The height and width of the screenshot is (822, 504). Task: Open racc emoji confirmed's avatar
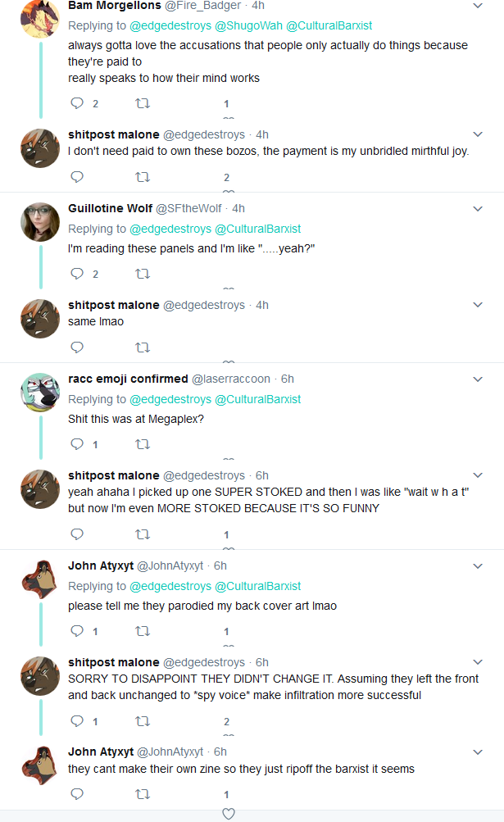[40, 392]
